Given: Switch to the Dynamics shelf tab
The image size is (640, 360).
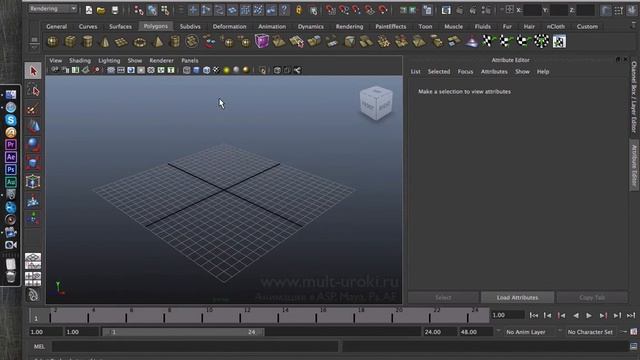Looking at the screenshot, I should (x=311, y=27).
